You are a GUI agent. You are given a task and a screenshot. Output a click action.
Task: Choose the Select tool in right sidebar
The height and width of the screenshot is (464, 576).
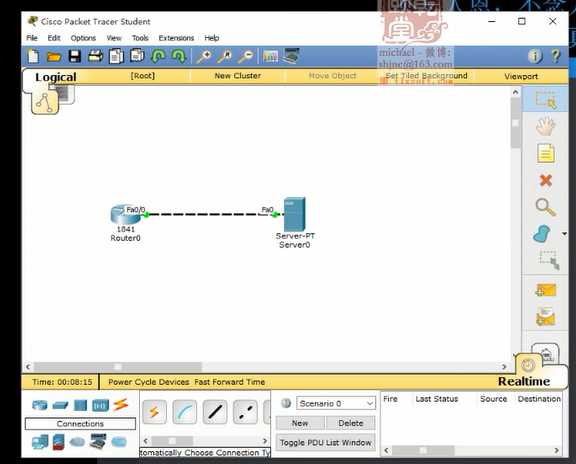point(546,100)
